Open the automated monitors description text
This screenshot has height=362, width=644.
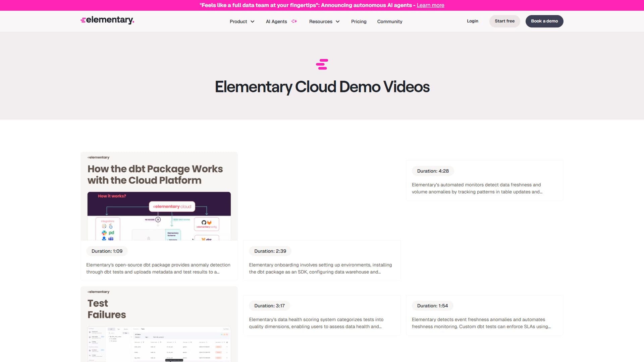[477, 188]
